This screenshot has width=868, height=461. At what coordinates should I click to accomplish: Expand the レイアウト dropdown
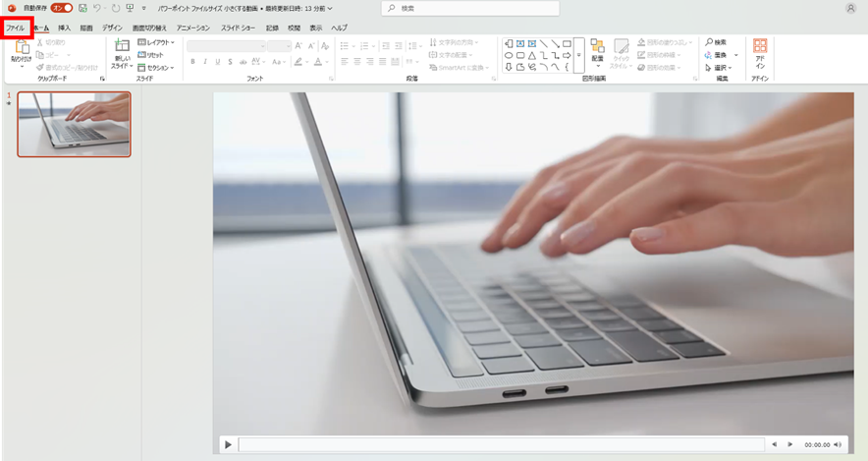click(x=156, y=42)
